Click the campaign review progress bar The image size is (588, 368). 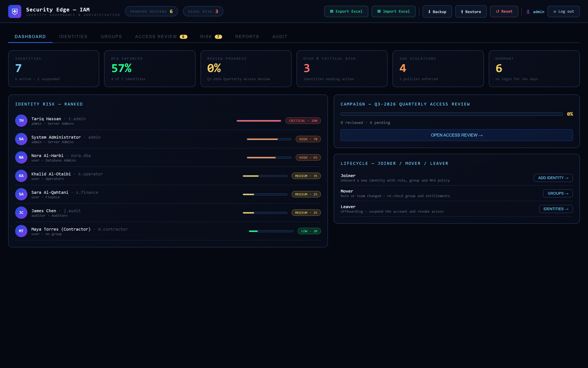click(x=452, y=114)
